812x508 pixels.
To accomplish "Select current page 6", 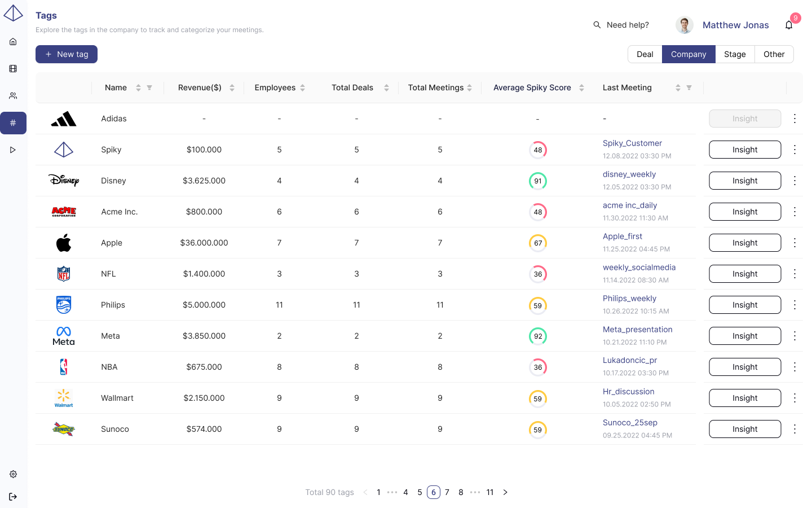I will point(434,492).
